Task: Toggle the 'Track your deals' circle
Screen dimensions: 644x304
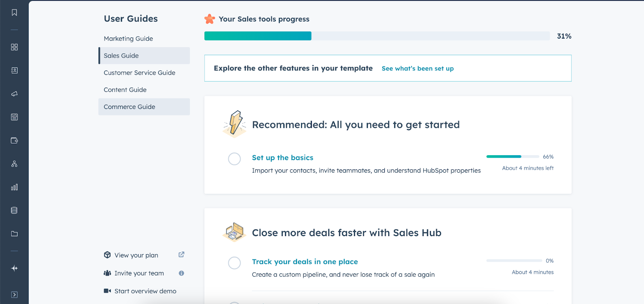Action: [x=234, y=263]
